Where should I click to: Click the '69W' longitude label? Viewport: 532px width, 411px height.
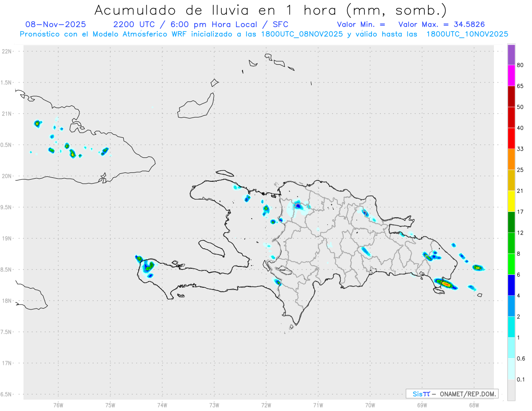point(422,406)
